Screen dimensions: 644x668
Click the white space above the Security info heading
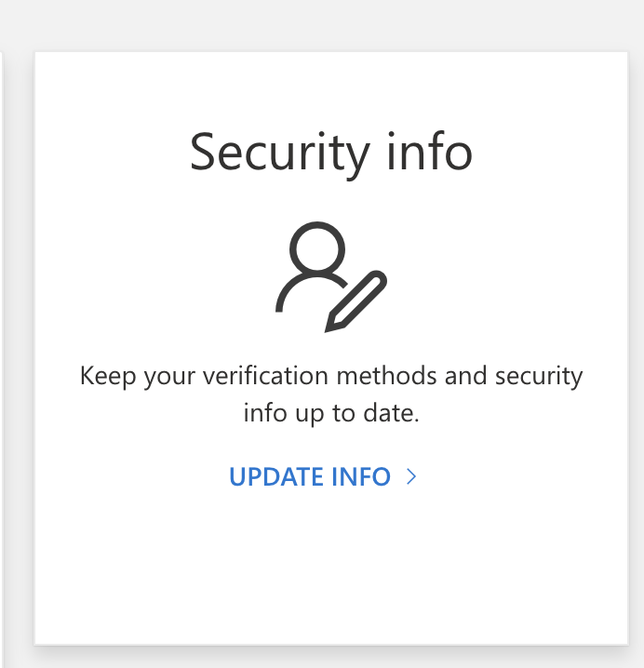pos(331,89)
